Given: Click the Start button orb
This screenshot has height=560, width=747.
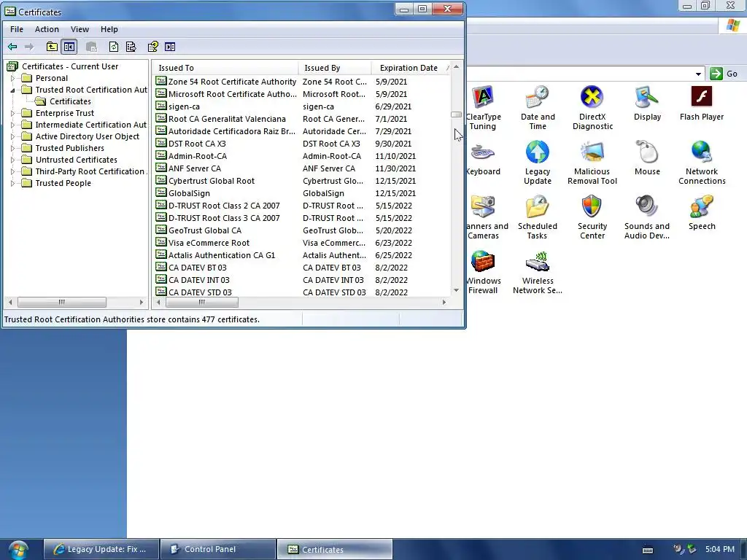Looking at the screenshot, I should [x=18, y=549].
